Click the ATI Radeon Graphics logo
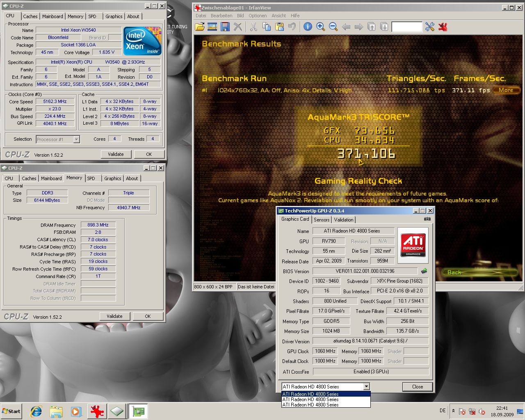Image resolution: width=525 pixels, height=420 pixels. tap(413, 245)
